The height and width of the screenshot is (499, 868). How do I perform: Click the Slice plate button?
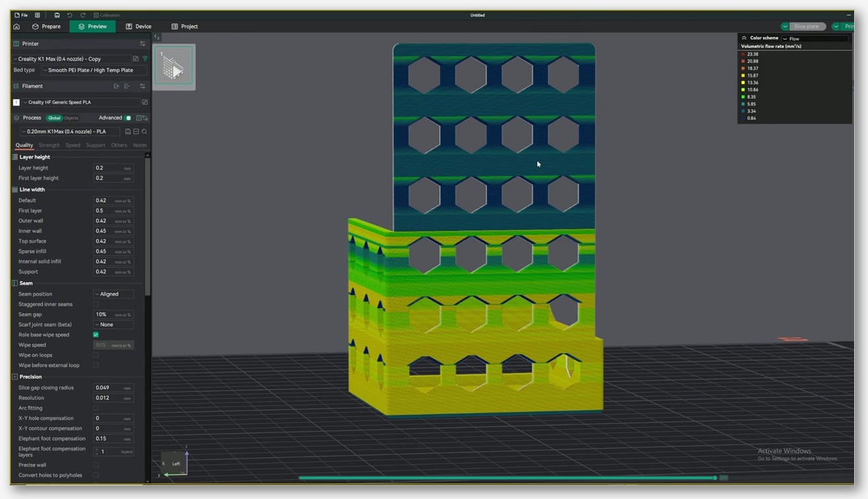(807, 26)
